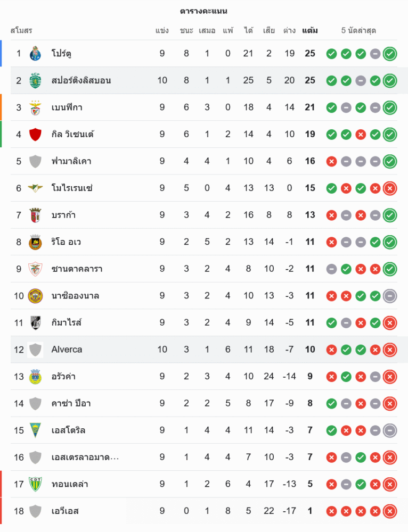408x532 pixels.
Task: Click the 5 นัดล่าสุด column header
Action: (x=358, y=30)
